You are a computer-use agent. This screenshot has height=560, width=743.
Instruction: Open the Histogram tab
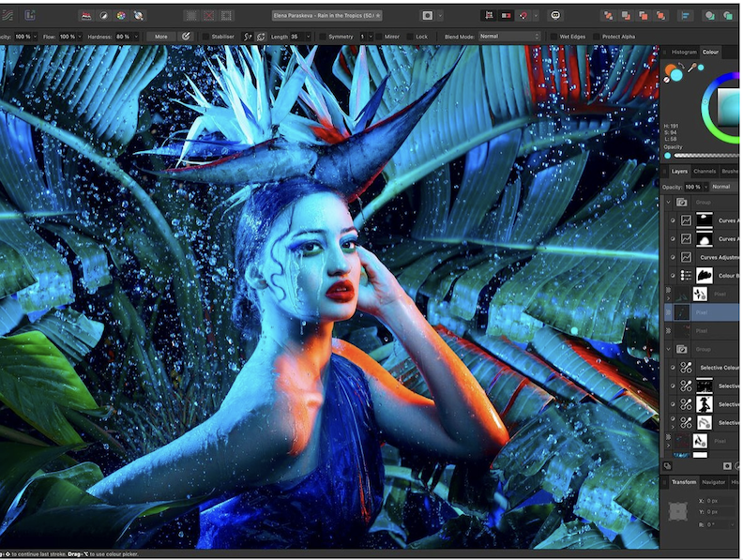(x=684, y=53)
